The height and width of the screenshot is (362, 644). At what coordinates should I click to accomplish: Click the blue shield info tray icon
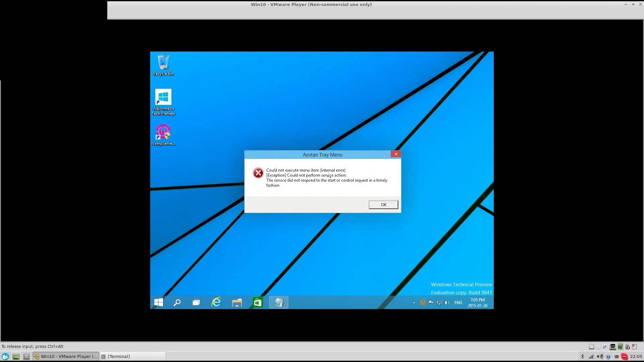[608, 356]
